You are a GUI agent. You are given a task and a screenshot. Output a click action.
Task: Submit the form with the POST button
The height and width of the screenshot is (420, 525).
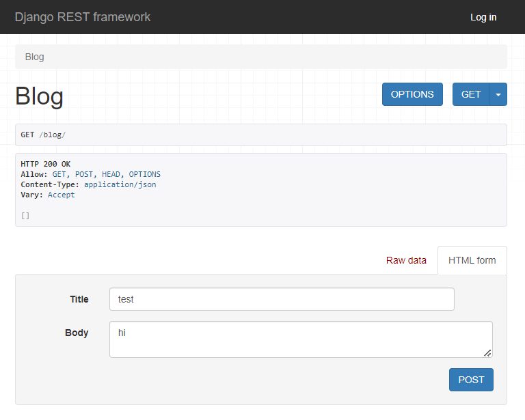click(x=471, y=380)
